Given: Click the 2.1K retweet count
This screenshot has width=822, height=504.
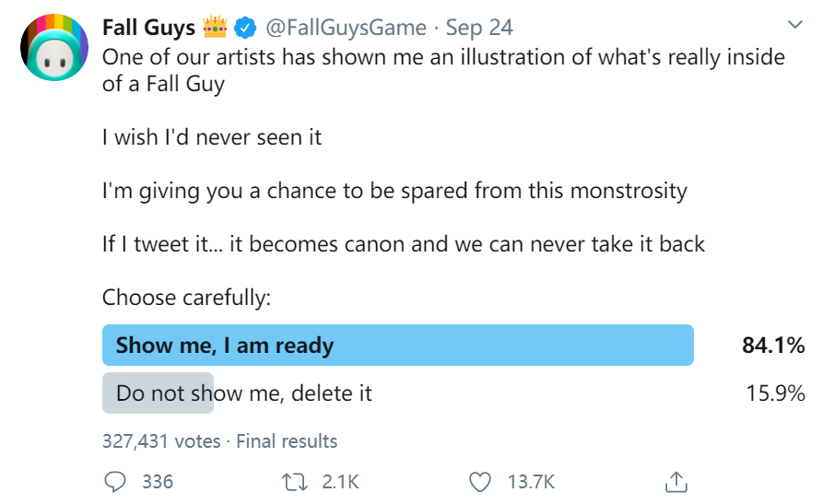Looking at the screenshot, I should [340, 482].
